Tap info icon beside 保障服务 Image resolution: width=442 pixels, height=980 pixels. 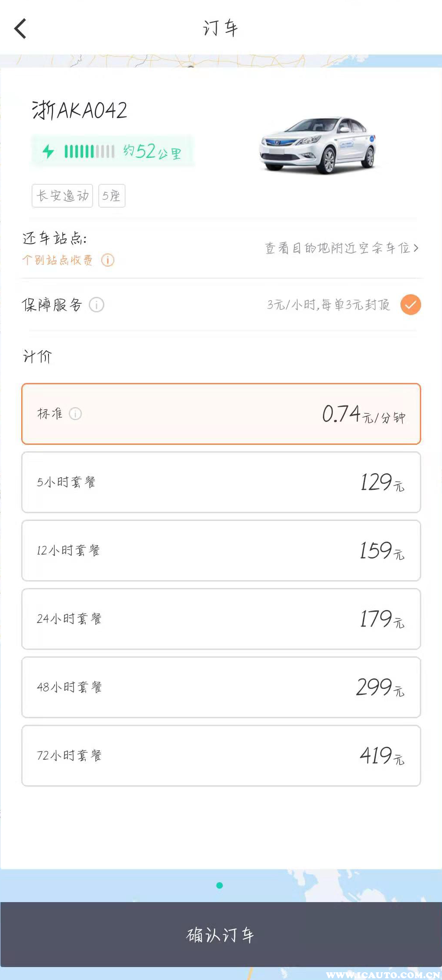pyautogui.click(x=97, y=305)
